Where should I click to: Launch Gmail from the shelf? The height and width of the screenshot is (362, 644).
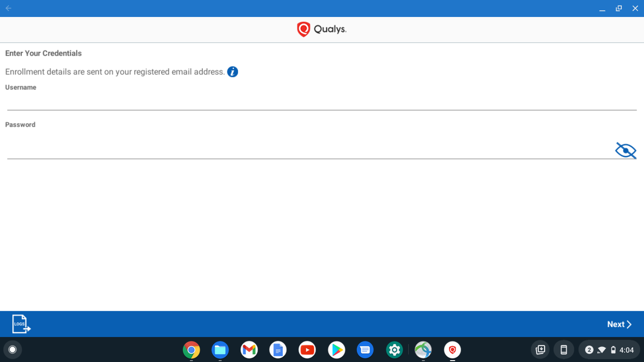tap(249, 350)
